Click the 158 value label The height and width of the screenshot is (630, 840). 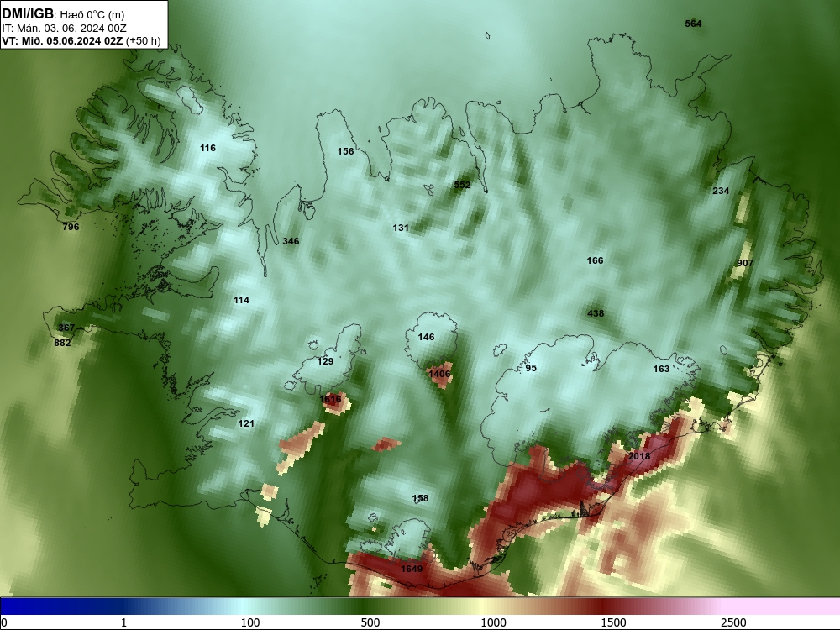[x=421, y=499]
